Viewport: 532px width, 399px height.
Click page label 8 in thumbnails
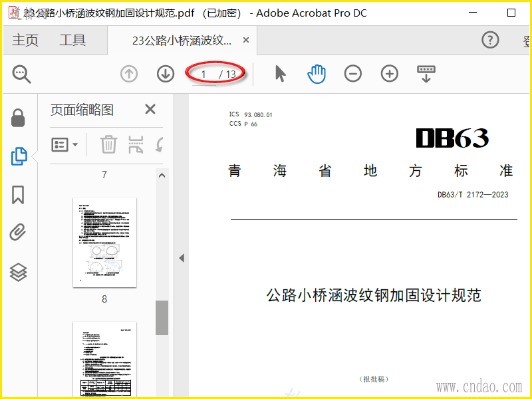[104, 299]
